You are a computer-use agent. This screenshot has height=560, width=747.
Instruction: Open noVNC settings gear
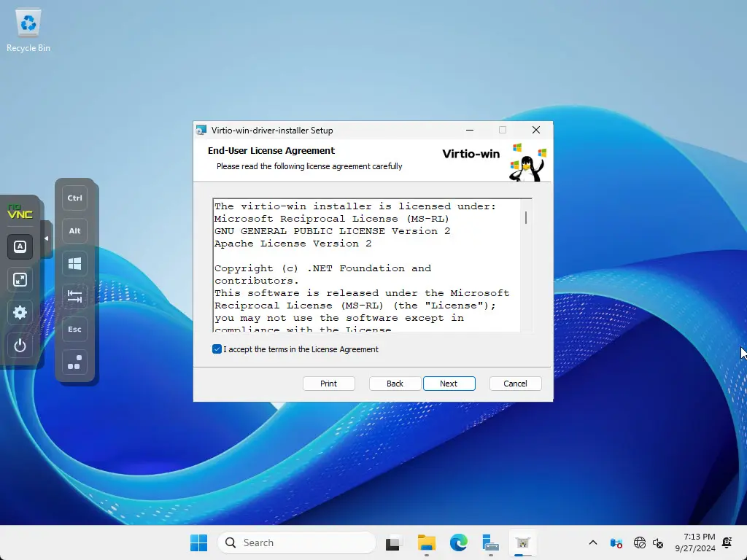click(20, 313)
